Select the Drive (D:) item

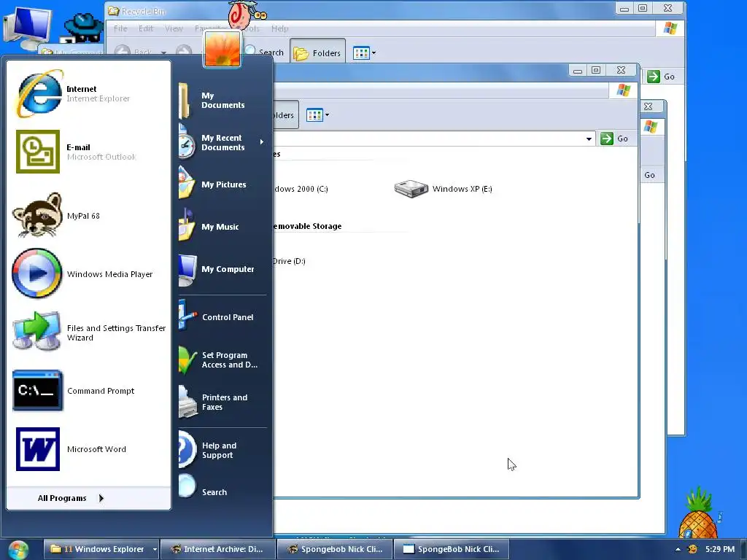[x=289, y=261]
